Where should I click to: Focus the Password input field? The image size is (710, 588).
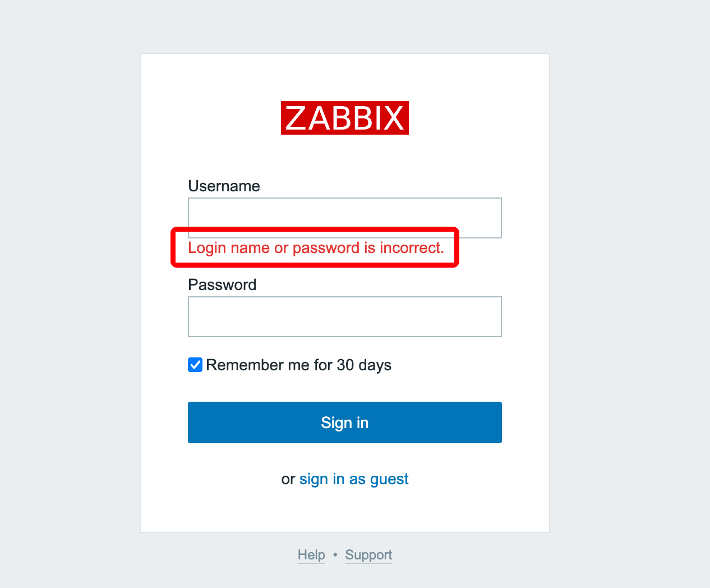pyautogui.click(x=344, y=316)
